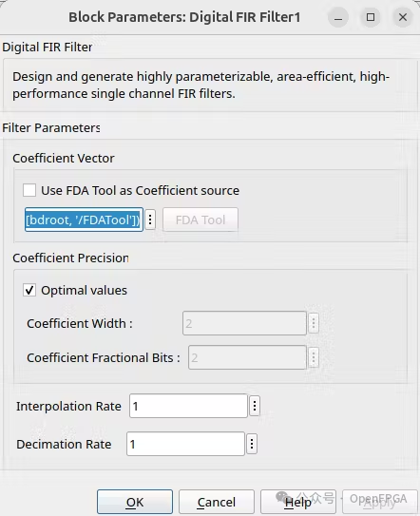This screenshot has width=420, height=516.
Task: Click the Apply button
Action: click(x=379, y=502)
